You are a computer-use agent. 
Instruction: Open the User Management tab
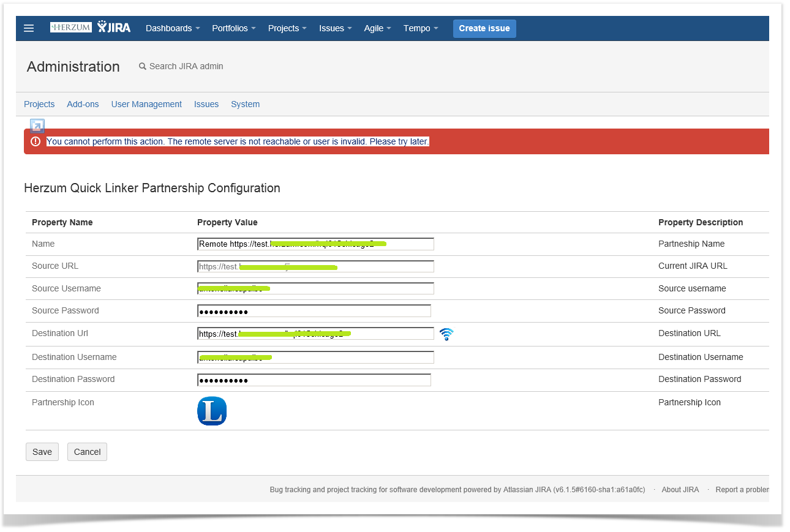click(146, 104)
